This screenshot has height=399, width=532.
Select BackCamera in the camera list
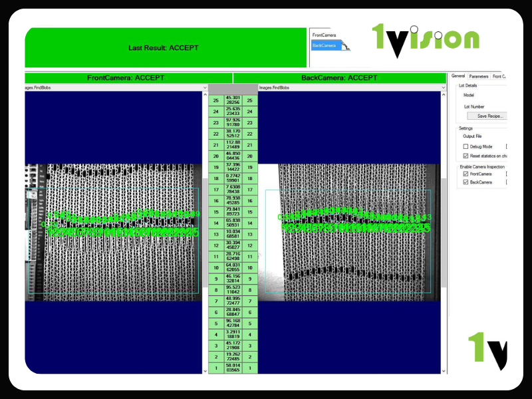click(x=326, y=45)
